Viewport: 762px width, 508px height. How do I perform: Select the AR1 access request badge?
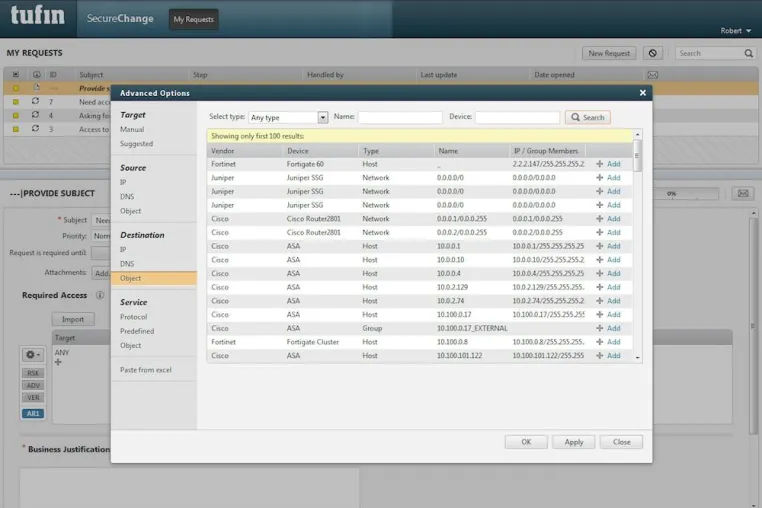33,413
